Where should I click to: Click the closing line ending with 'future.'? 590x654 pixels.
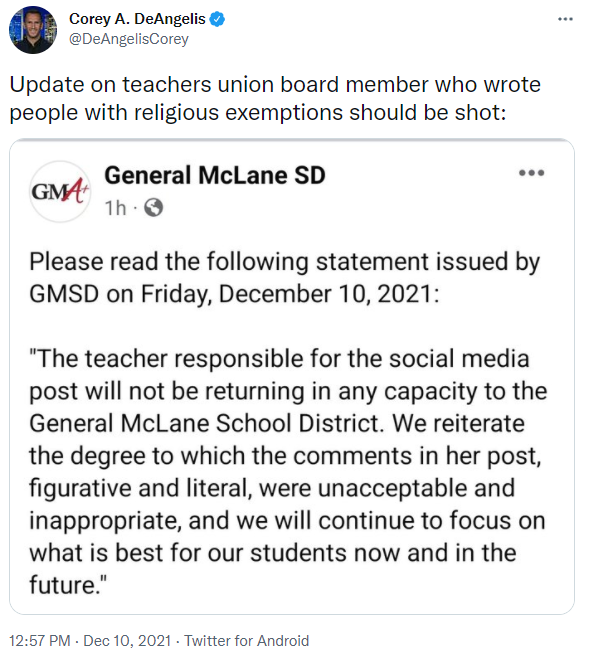pyautogui.click(x=68, y=585)
